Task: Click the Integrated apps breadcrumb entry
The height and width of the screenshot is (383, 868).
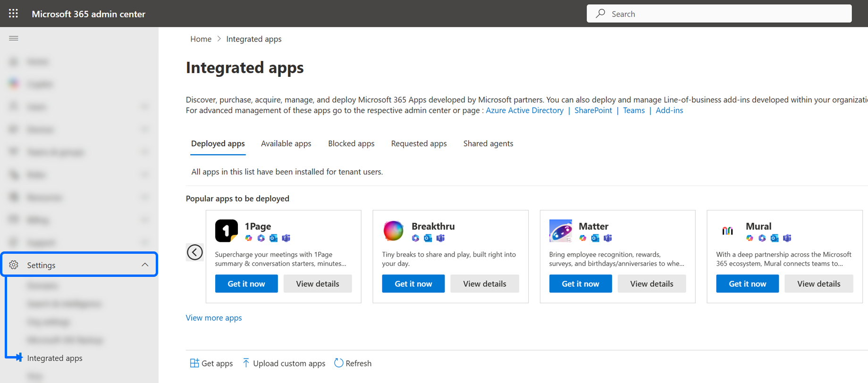Action: (254, 39)
